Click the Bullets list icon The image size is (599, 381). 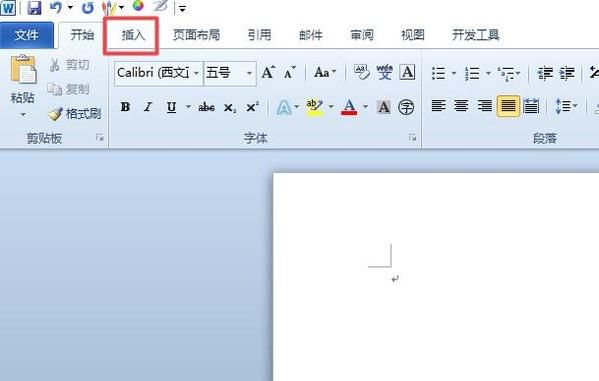coord(439,73)
